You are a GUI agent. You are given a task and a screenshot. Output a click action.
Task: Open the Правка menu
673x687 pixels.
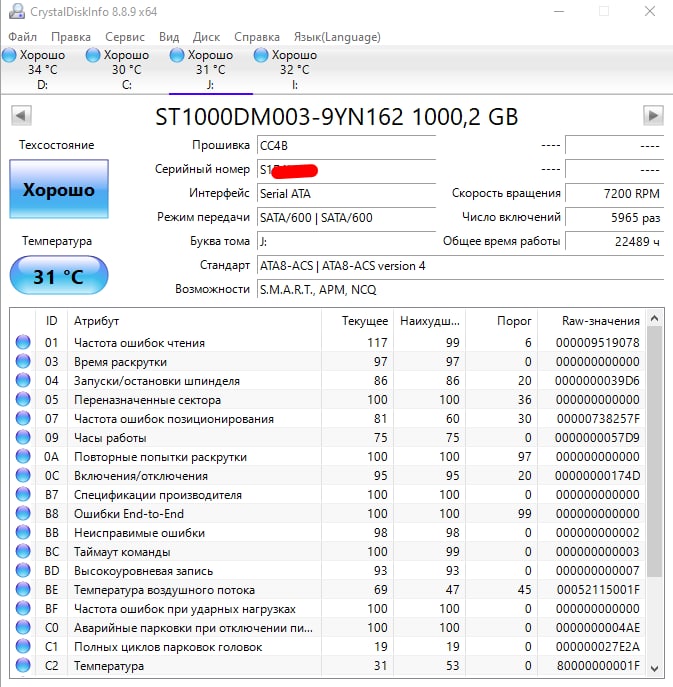pyautogui.click(x=71, y=37)
